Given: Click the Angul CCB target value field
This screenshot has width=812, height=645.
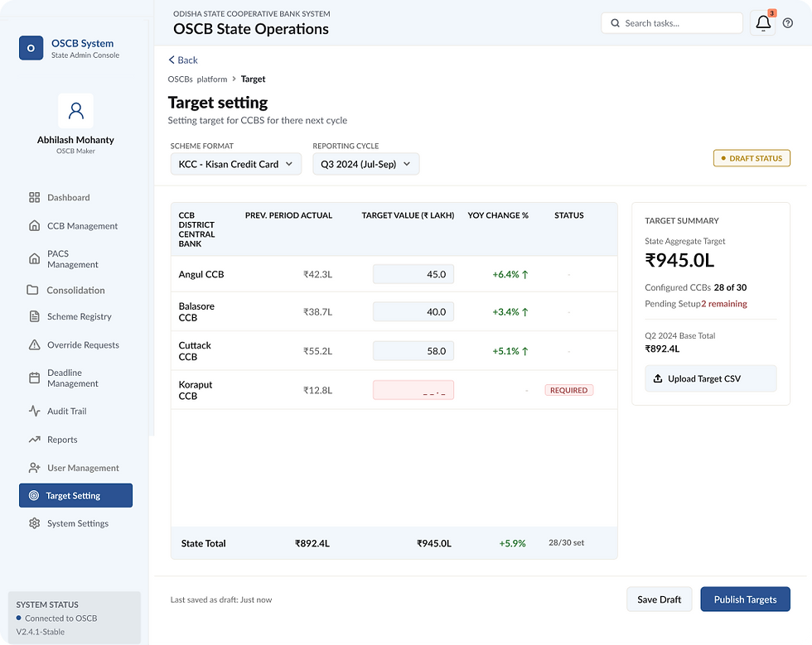Looking at the screenshot, I should point(413,274).
